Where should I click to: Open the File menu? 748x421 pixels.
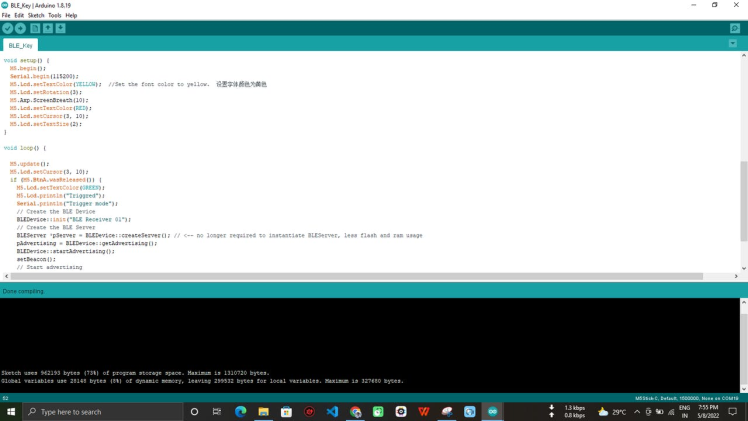pyautogui.click(x=6, y=15)
